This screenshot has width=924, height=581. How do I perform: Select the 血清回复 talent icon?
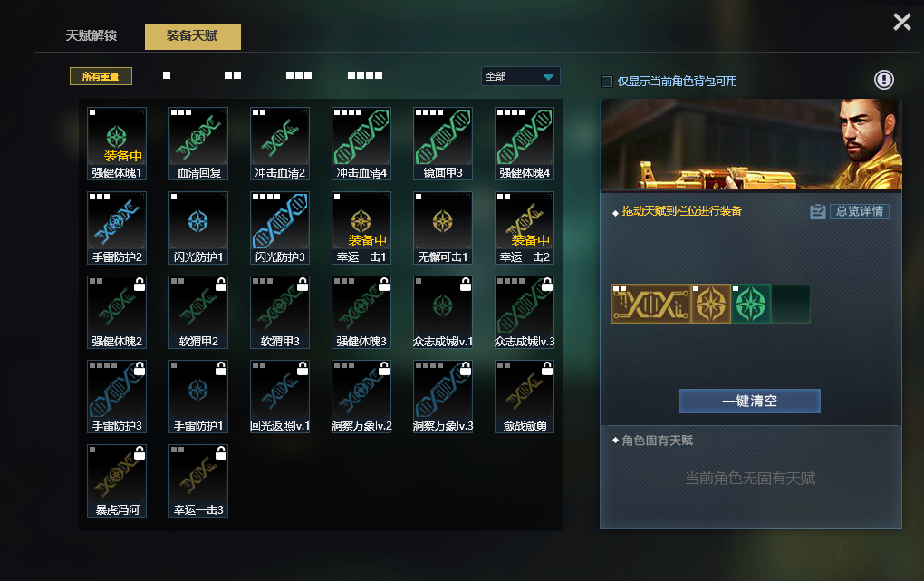coord(198,143)
